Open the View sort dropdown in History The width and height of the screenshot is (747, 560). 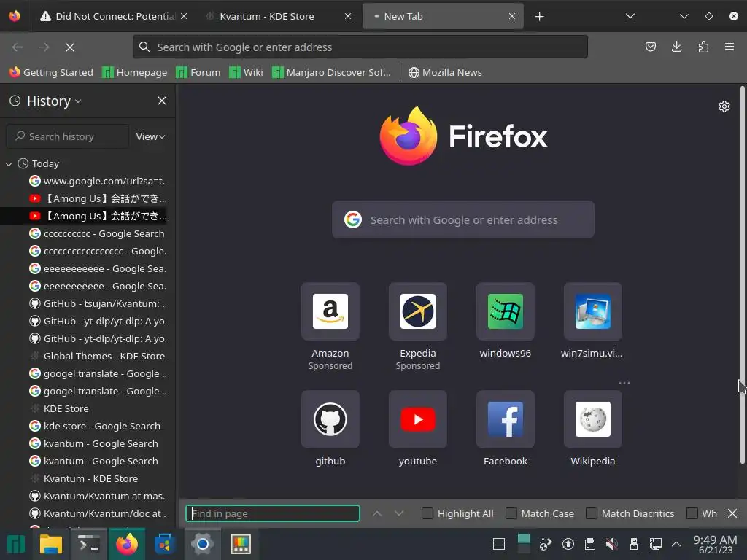(150, 136)
